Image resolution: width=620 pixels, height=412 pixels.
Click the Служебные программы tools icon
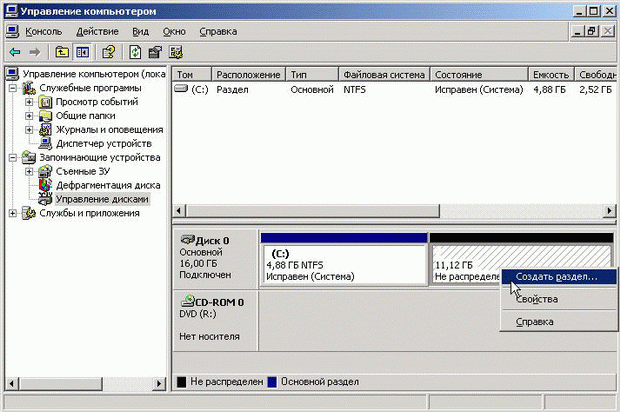click(x=29, y=88)
